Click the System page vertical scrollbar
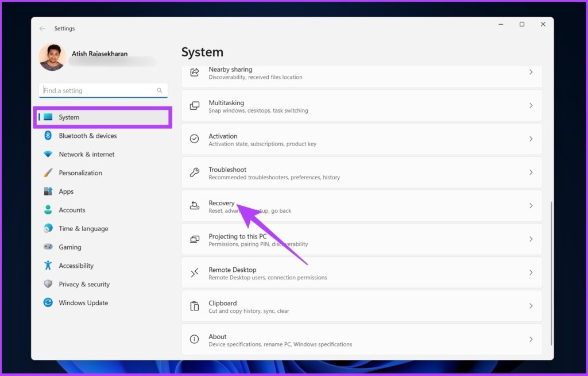 [x=551, y=273]
